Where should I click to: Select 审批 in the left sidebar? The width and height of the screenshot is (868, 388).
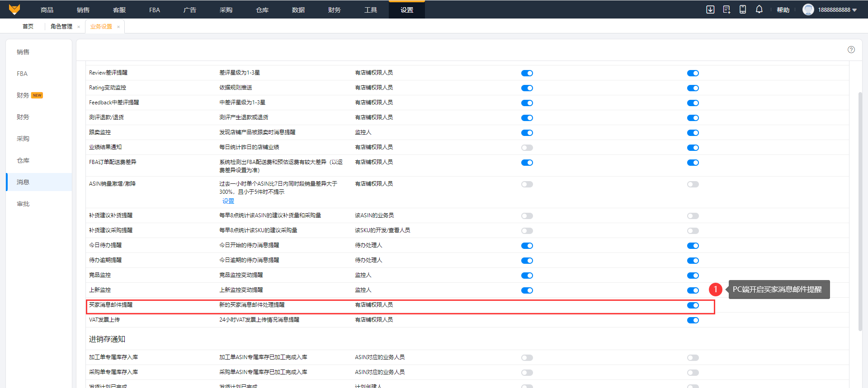pos(23,204)
